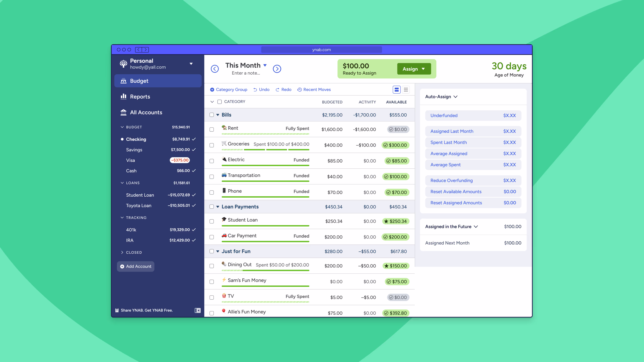Switch to compact category view icon
Image resolution: width=644 pixels, height=362 pixels.
point(406,89)
